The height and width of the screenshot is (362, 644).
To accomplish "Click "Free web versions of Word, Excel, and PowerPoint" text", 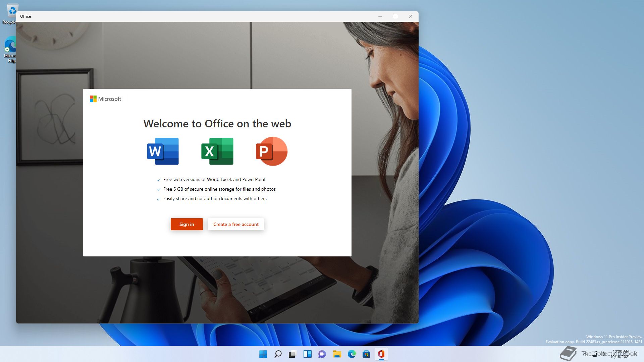I will (214, 180).
